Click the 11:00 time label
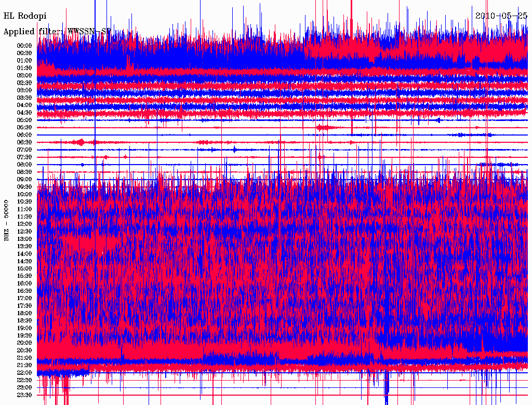532x405 pixels. [25, 209]
